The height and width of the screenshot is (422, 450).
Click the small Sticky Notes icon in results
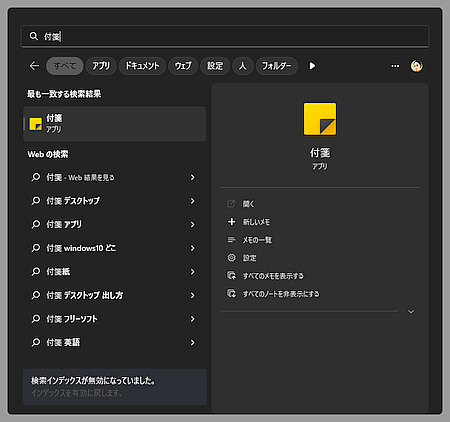[36, 124]
